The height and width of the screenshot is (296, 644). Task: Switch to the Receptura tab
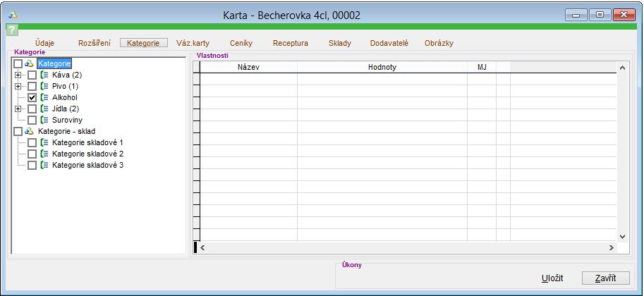[x=290, y=43]
